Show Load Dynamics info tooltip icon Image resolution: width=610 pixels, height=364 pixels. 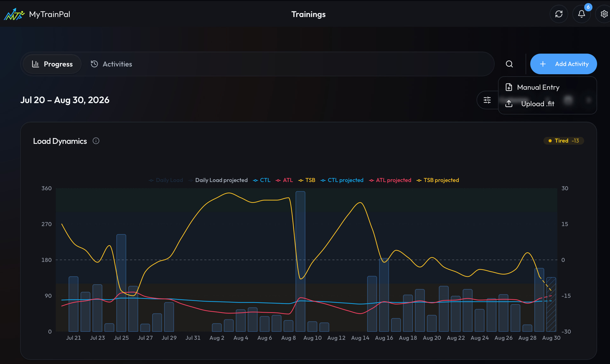[x=96, y=141]
